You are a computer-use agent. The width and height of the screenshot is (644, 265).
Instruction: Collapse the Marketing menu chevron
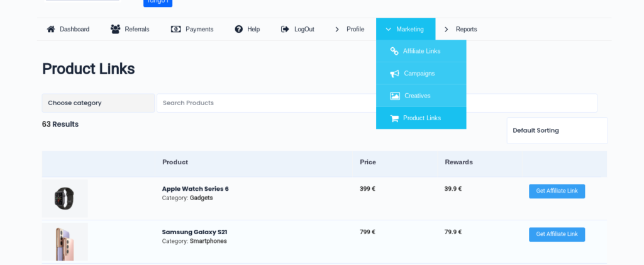pyautogui.click(x=388, y=29)
